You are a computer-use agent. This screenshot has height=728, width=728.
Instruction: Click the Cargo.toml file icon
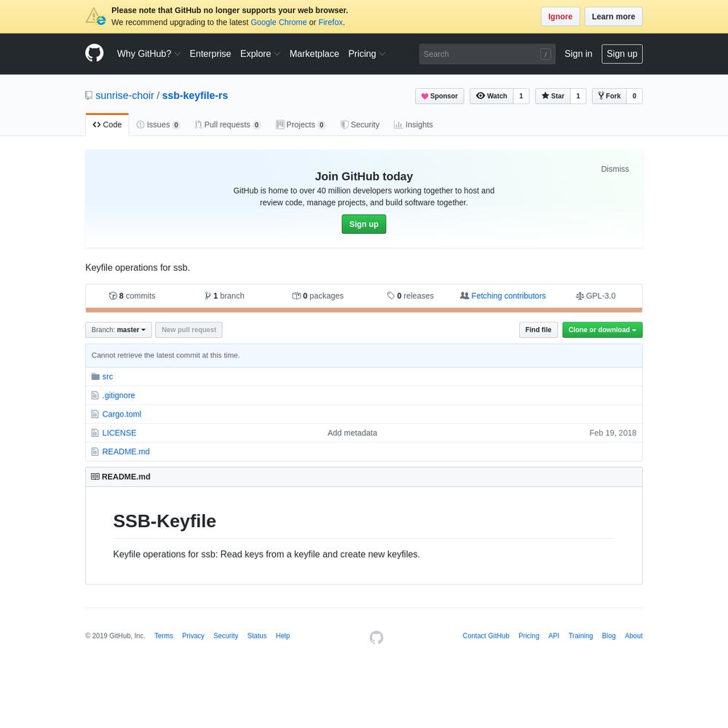pos(95,414)
